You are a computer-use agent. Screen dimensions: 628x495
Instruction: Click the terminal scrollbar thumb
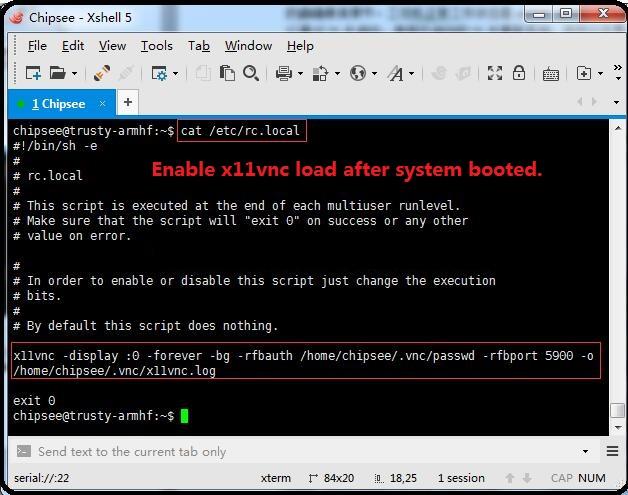pyautogui.click(x=618, y=410)
